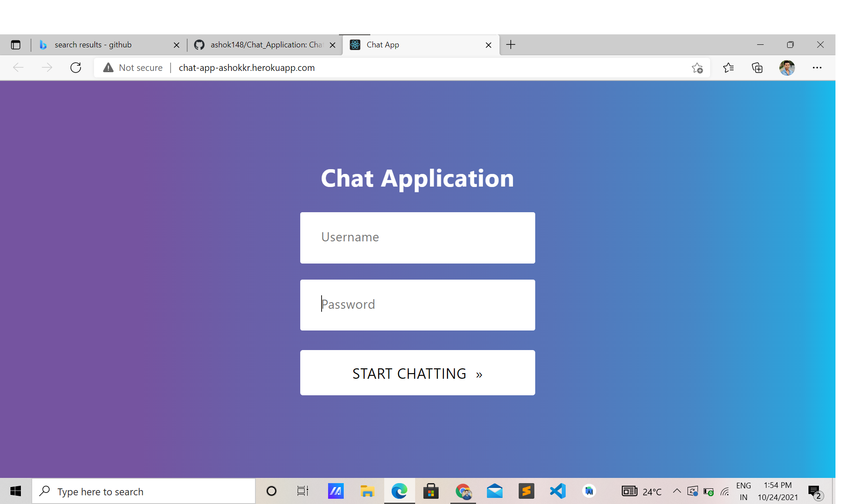Screen dimensions: 852x504
Task: Open Action Center showing 2 notifications
Action: (815, 491)
